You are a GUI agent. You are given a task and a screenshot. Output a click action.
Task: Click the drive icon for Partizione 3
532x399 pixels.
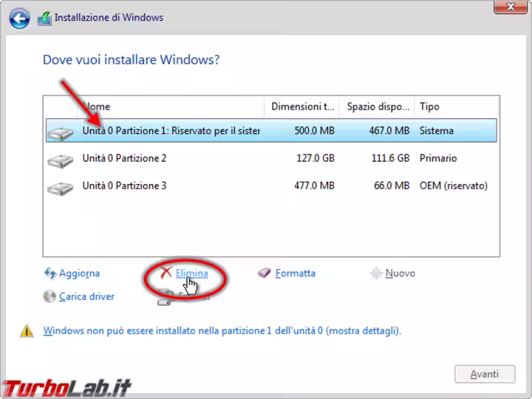click(60, 188)
